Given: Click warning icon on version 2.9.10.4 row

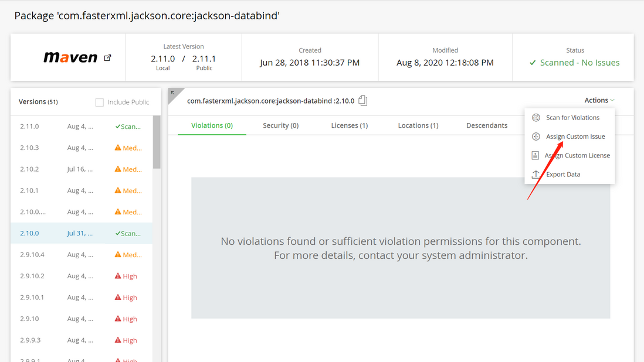Looking at the screenshot, I should pos(118,255).
